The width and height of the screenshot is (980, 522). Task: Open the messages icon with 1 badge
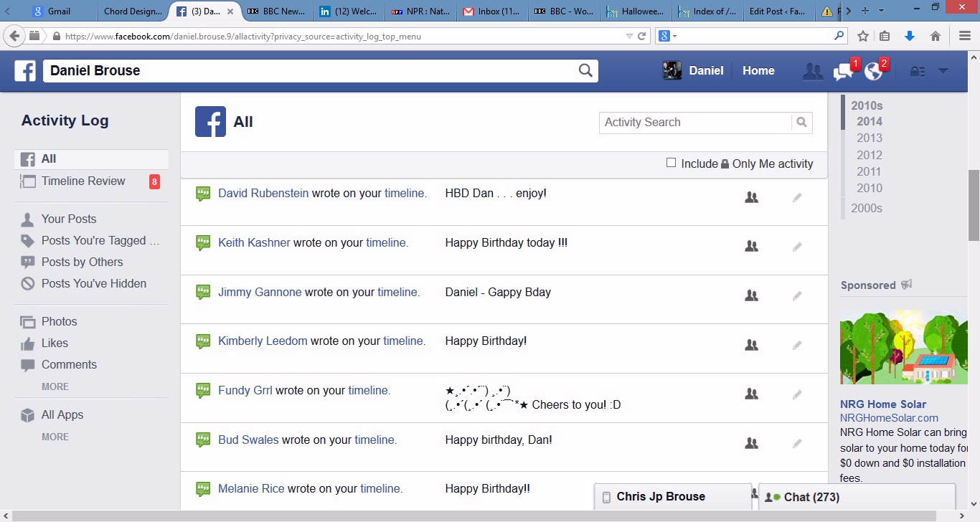843,71
